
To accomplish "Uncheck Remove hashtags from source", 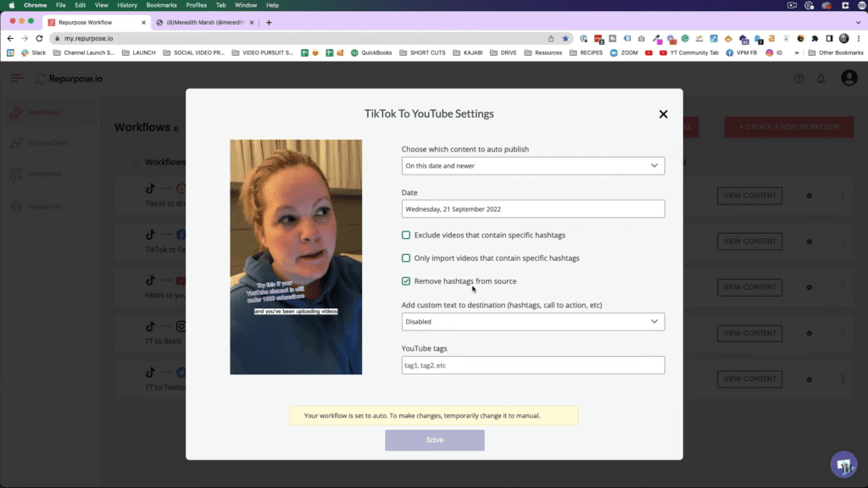I will pyautogui.click(x=406, y=281).
